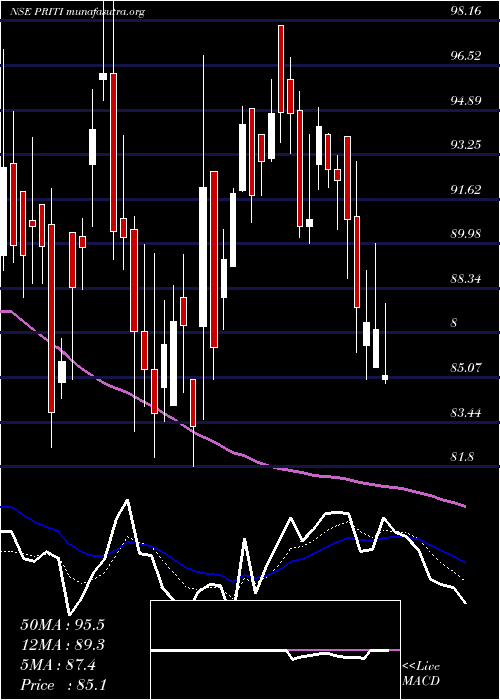Click the 89.98 price axis label
This screenshot has height=700, width=500.
[466, 234]
